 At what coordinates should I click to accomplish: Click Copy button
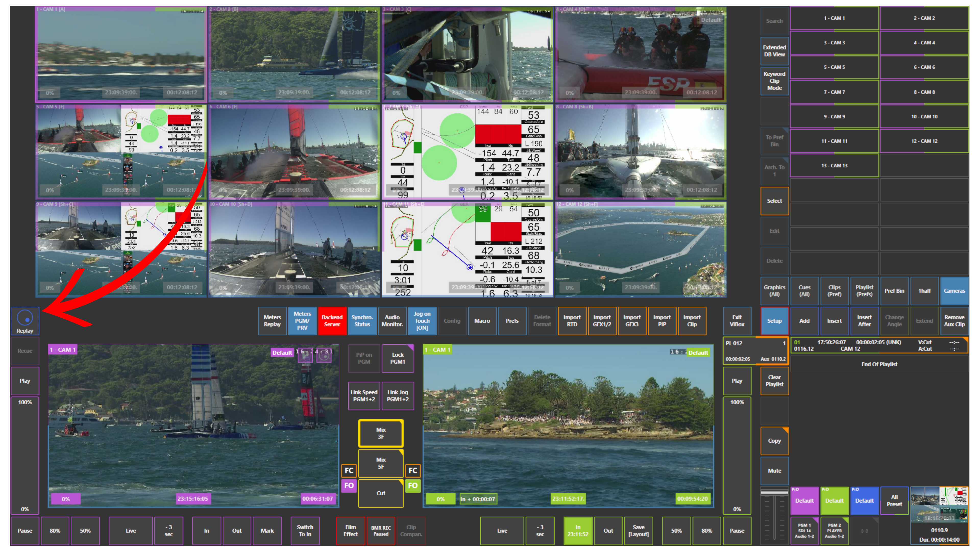[774, 441]
